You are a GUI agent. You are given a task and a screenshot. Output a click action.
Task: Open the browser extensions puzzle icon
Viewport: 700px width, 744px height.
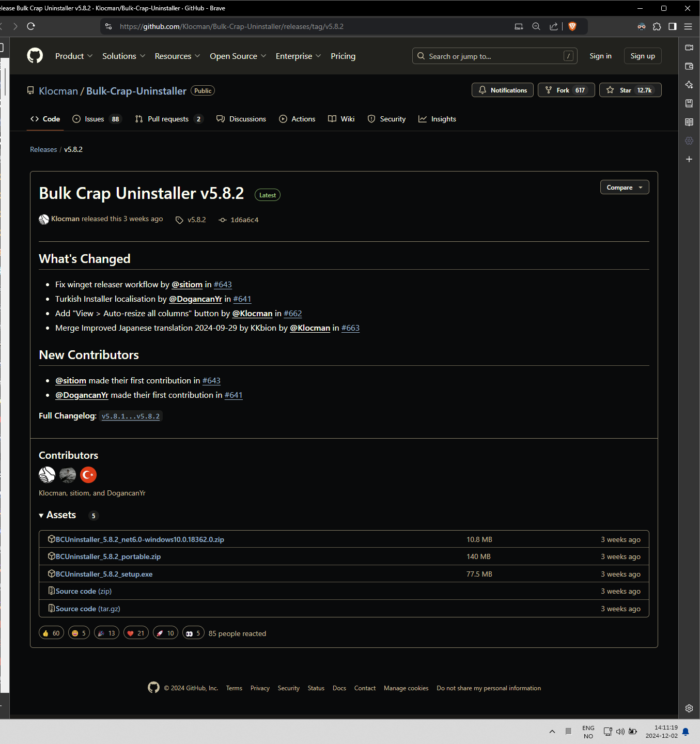(657, 26)
